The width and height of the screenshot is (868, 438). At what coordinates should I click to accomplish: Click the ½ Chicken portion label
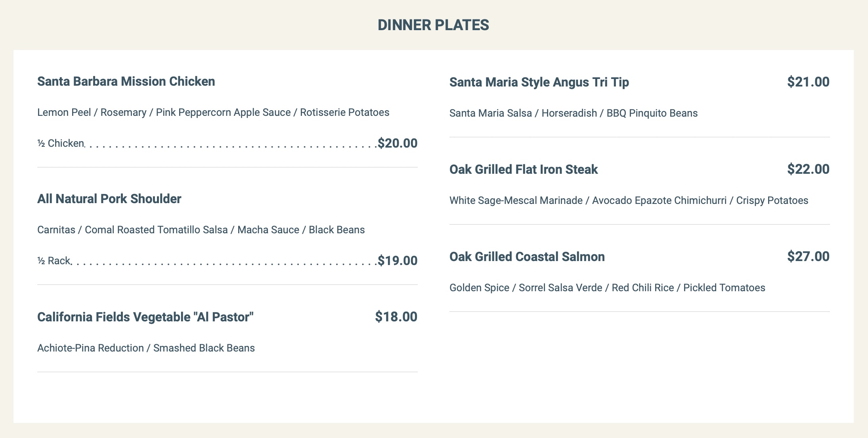[61, 143]
